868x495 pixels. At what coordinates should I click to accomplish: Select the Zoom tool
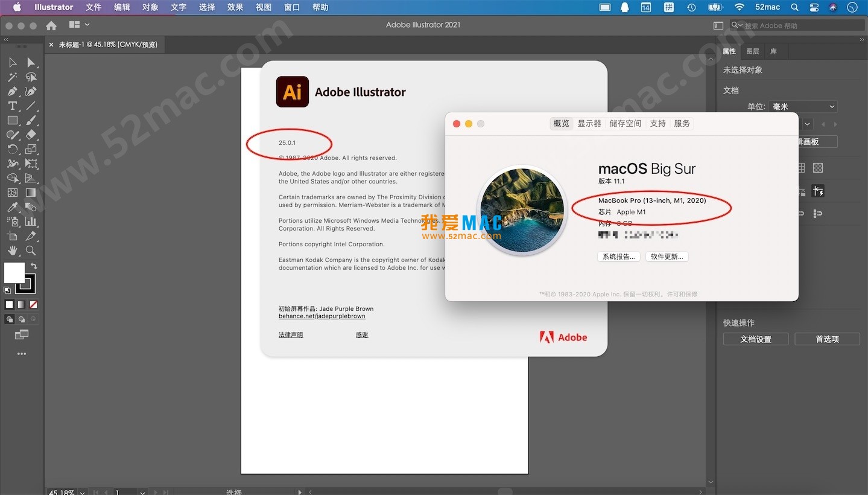point(31,251)
